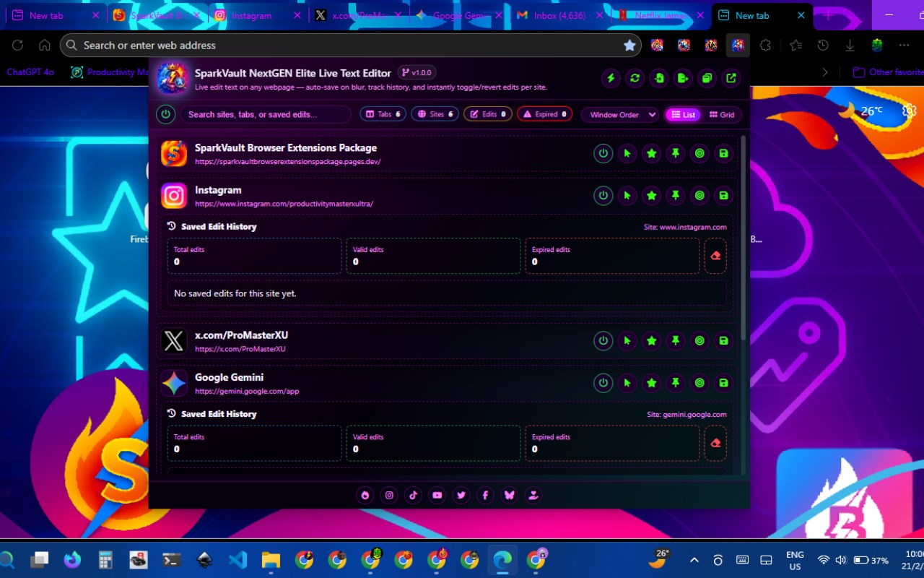Pin the Instagram site row
Screen dimensions: 924x578
676,195
